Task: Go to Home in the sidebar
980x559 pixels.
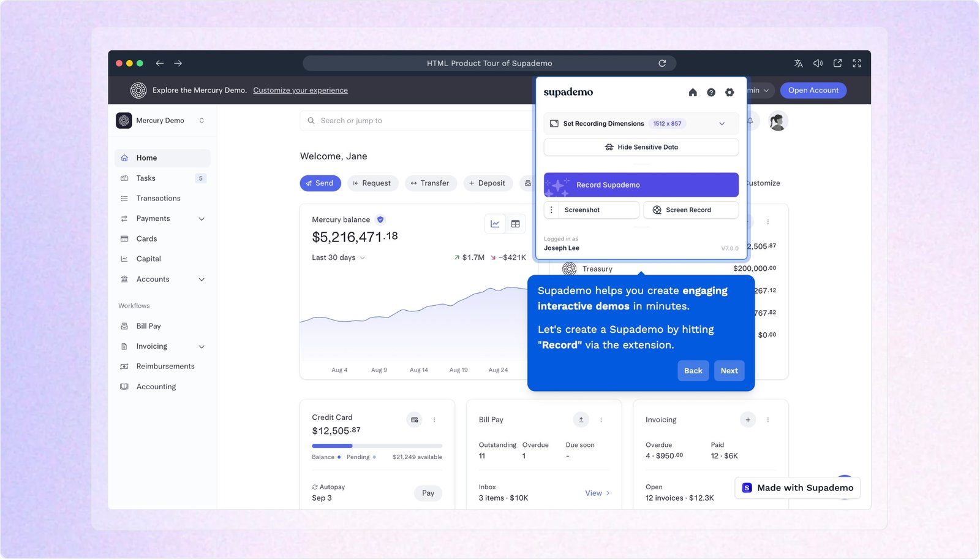Action: click(x=162, y=158)
